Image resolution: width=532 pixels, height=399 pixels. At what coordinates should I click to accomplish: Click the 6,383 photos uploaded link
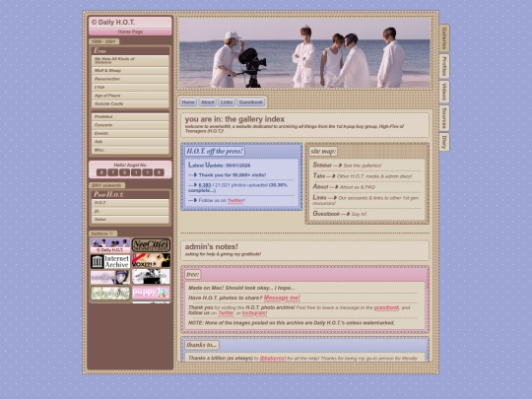click(x=205, y=185)
